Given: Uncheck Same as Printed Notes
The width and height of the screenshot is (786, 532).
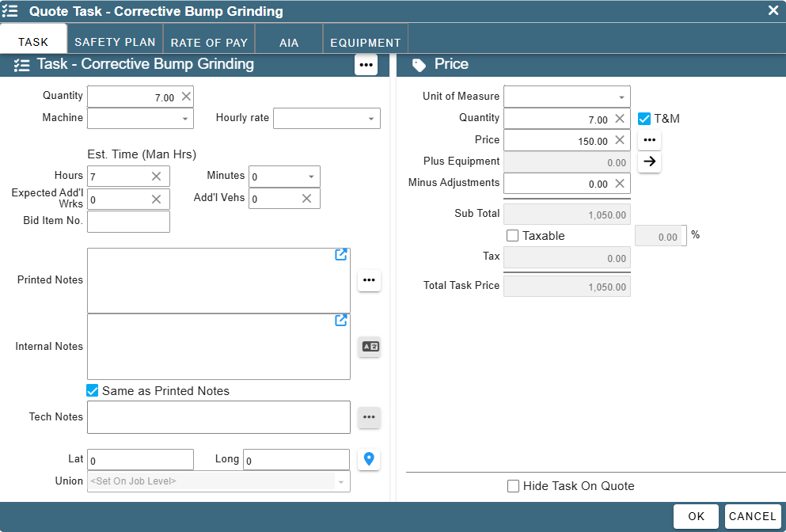Looking at the screenshot, I should click(93, 390).
